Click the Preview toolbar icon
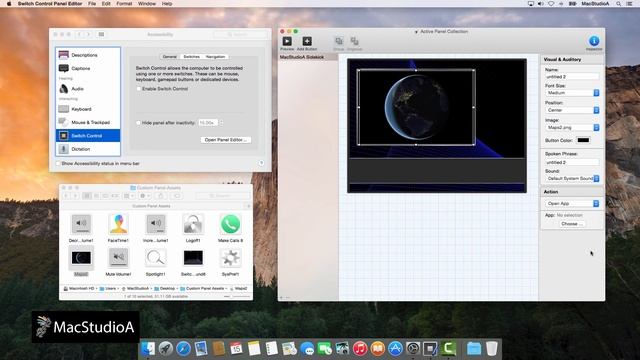 [x=287, y=41]
